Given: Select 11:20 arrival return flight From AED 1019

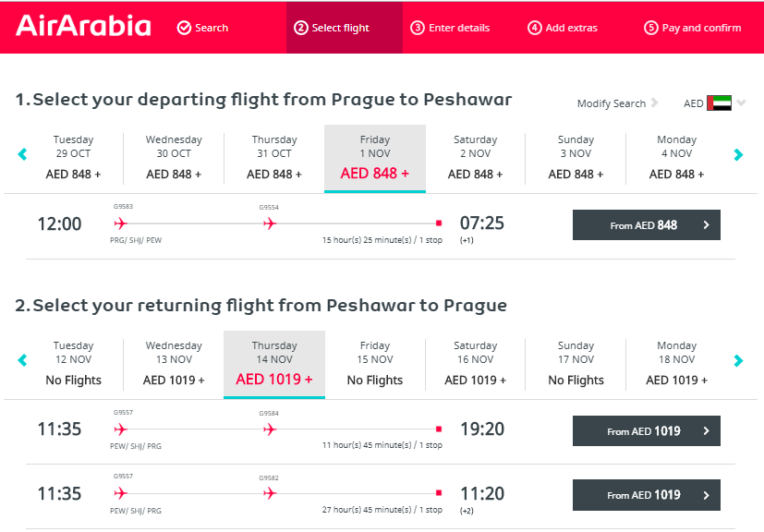Looking at the screenshot, I should pyautogui.click(x=646, y=495).
